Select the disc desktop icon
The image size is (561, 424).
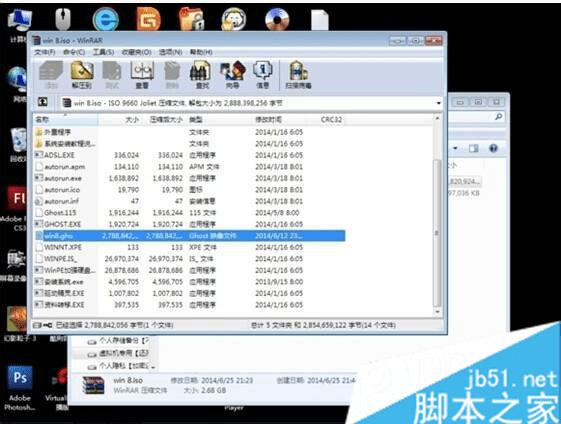pos(277,19)
